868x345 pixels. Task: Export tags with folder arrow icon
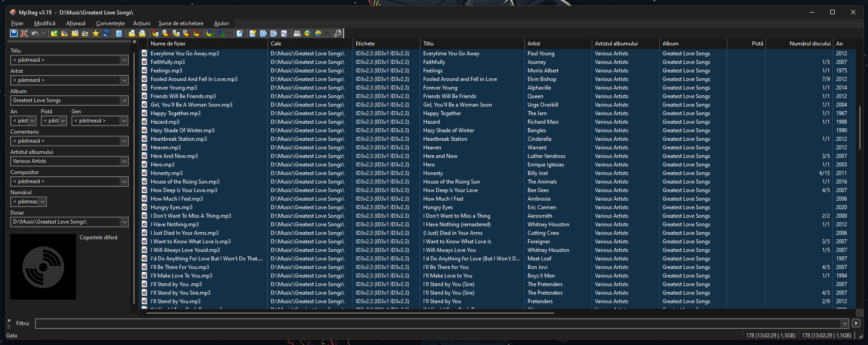[x=253, y=33]
